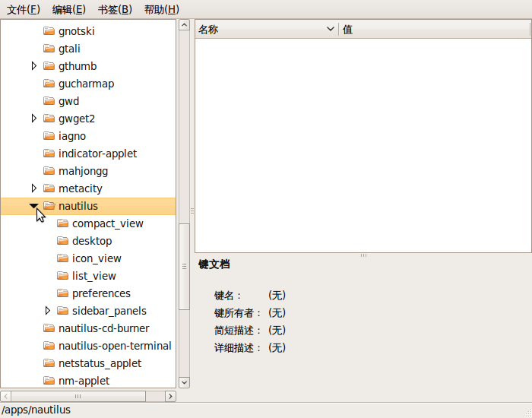Click the desktop folder icon
Screen dimensions: 532x418
62,241
